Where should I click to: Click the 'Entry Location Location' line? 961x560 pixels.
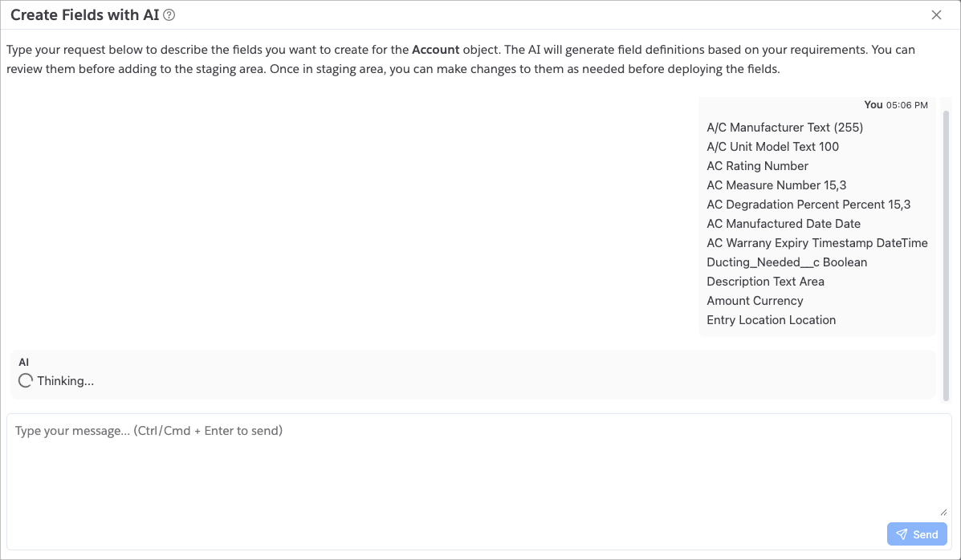(x=771, y=320)
